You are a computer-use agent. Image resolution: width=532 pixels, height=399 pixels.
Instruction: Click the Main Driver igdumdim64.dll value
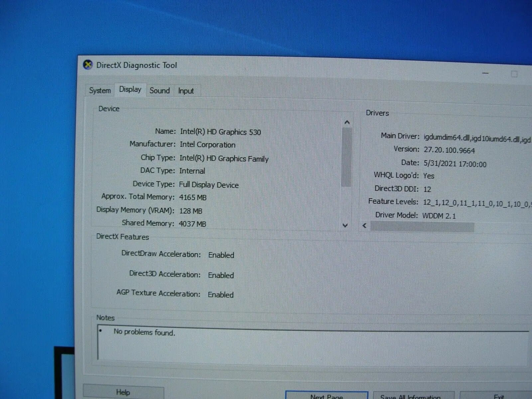coord(477,139)
